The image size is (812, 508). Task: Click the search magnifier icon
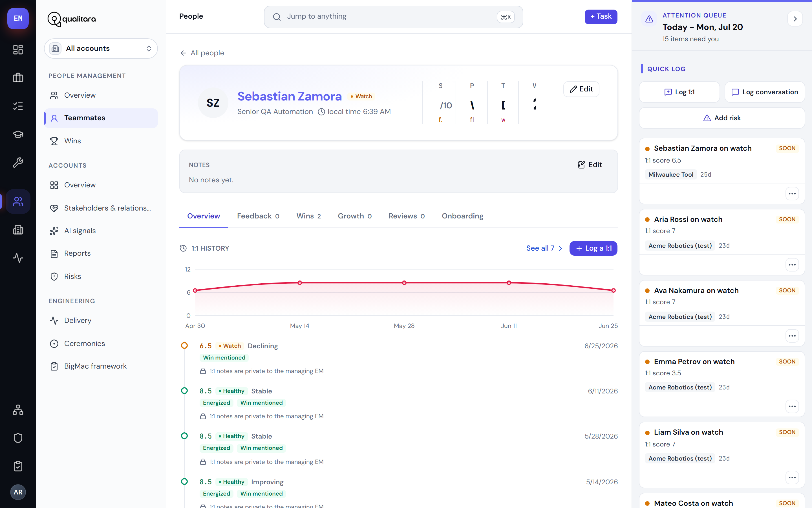tap(277, 17)
